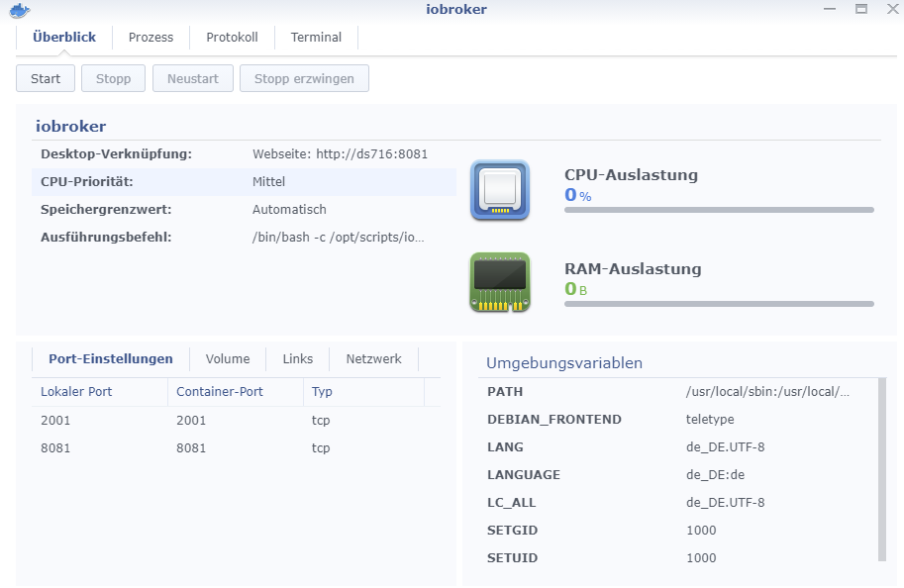This screenshot has width=904, height=588.
Task: Maximize the iobroker window
Action: pos(861,9)
